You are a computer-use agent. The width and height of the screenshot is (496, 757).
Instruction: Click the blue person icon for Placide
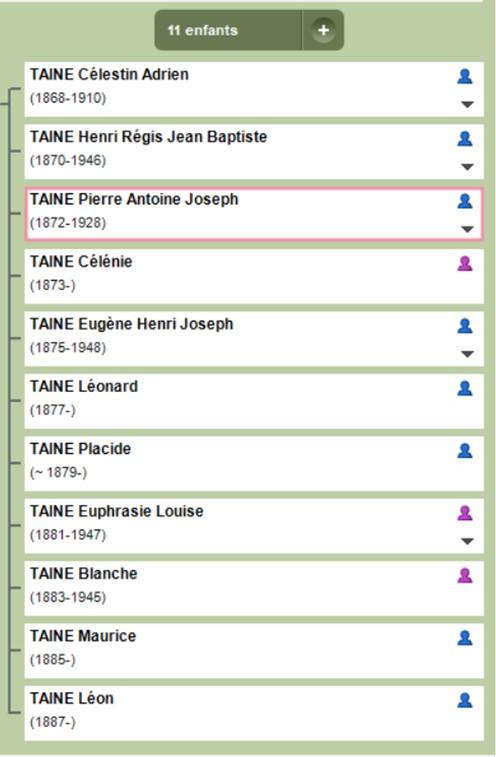(x=465, y=450)
